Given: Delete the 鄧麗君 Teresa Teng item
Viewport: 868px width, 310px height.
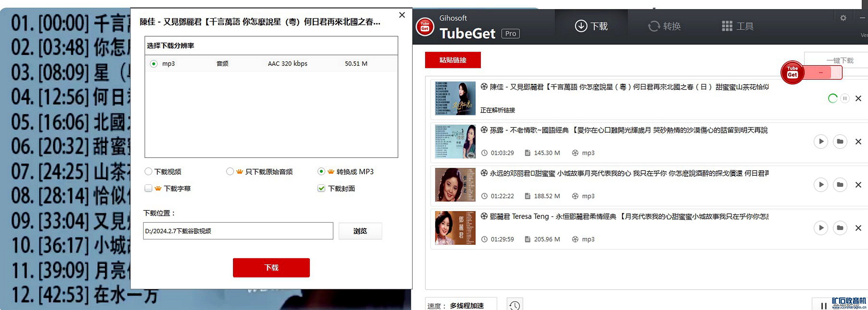Looking at the screenshot, I should [858, 228].
